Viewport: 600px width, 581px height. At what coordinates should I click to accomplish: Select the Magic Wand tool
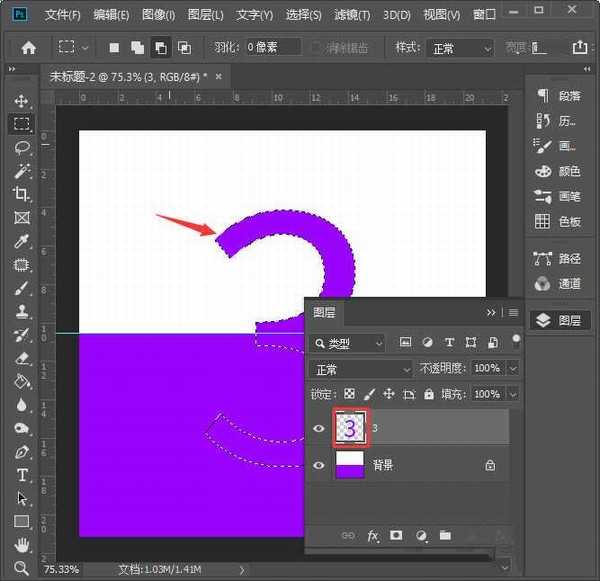21,171
